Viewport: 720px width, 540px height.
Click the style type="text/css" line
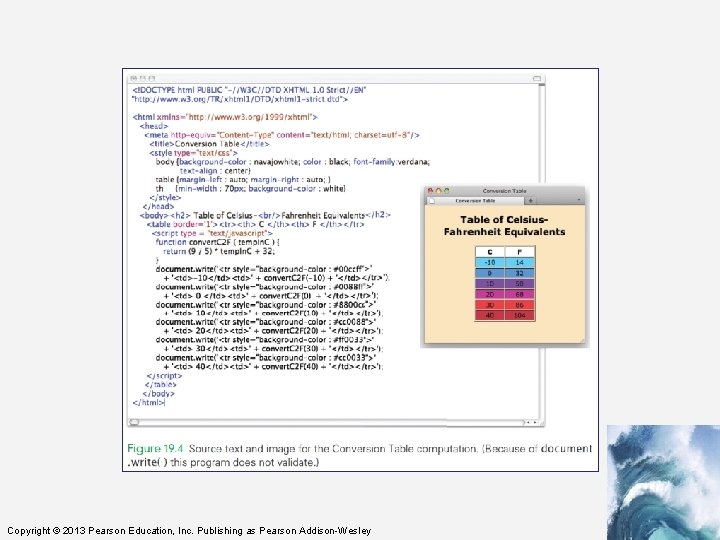tap(193, 153)
